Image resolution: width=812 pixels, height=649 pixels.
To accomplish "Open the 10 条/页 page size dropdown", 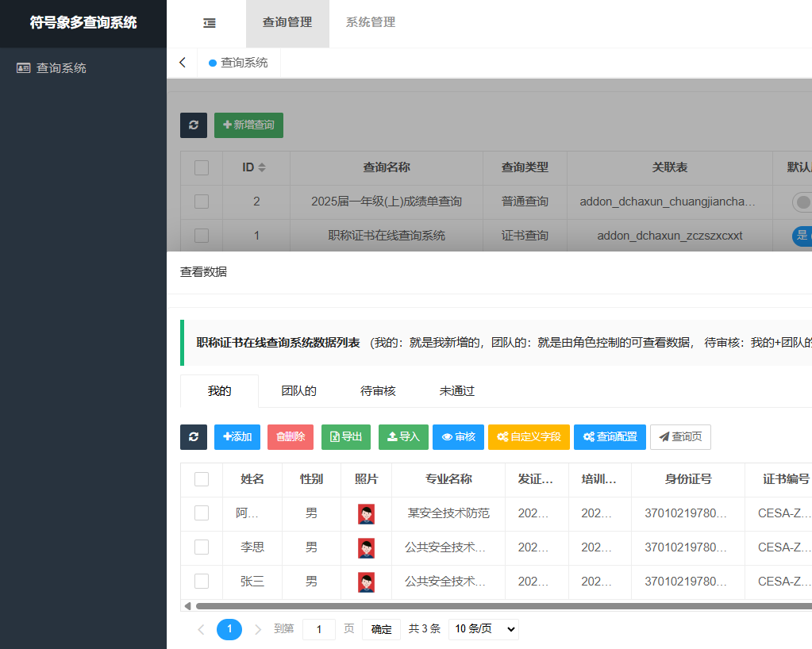I will click(x=483, y=629).
